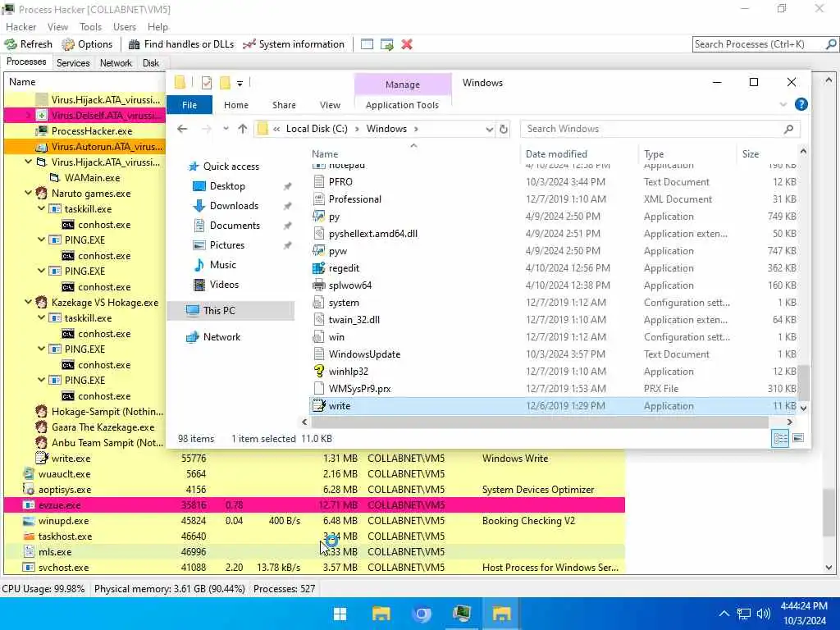Open the Explorer address bar history dropdown
Viewport: 840px width, 630px height.
point(489,129)
